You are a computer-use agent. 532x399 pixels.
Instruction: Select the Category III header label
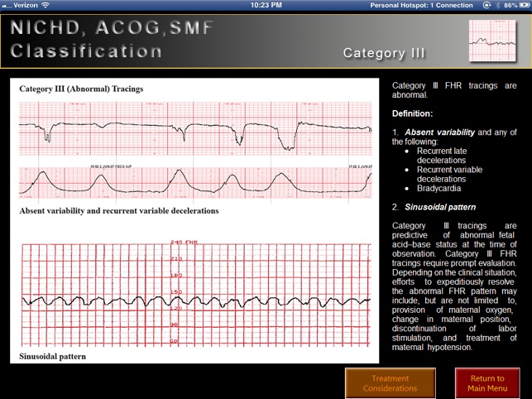pyautogui.click(x=384, y=53)
